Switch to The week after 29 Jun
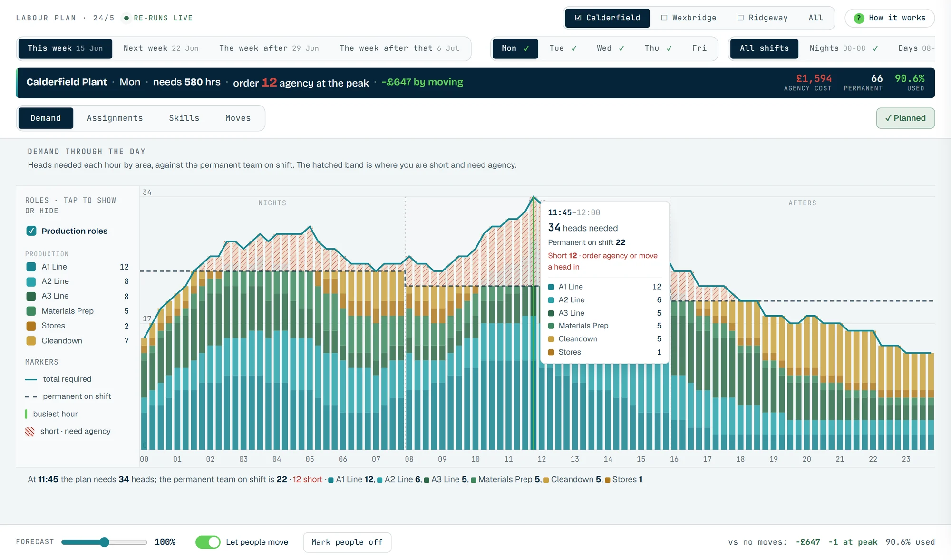This screenshot has height=560, width=951. click(269, 48)
